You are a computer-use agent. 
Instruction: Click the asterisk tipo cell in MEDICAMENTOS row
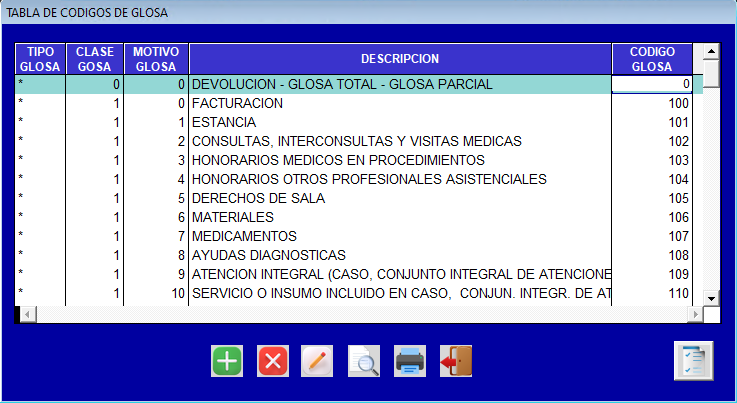[40, 236]
